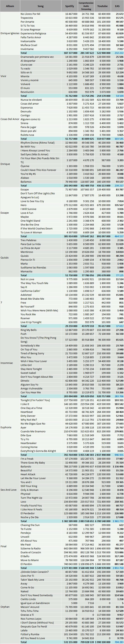124x644 pixels.
Task: Click the song Mentiroso
Action: point(27,252)
